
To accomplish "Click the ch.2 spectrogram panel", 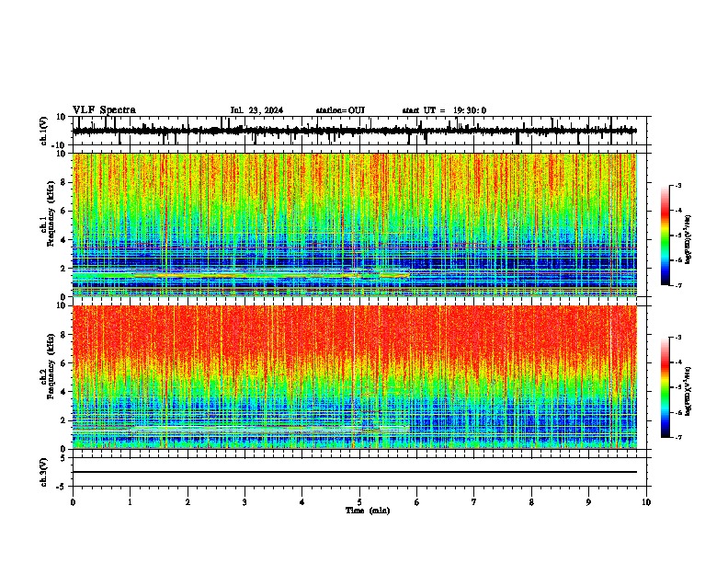I will (x=355, y=377).
